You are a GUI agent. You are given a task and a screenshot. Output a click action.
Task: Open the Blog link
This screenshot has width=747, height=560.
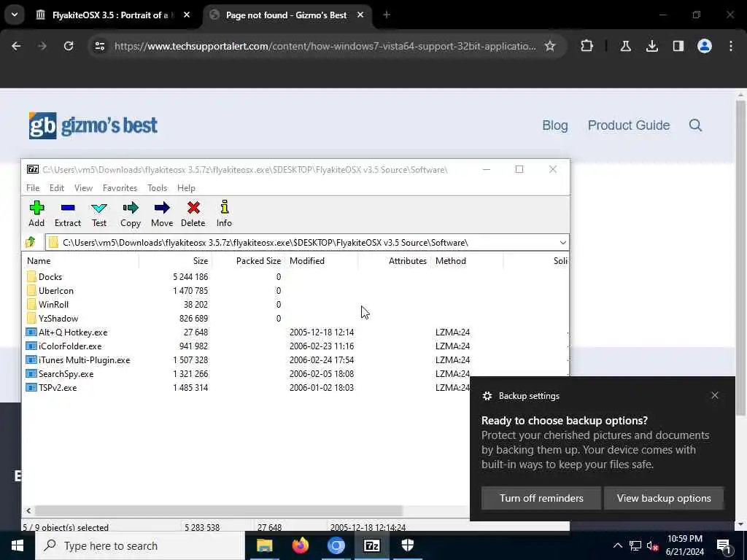coord(555,125)
